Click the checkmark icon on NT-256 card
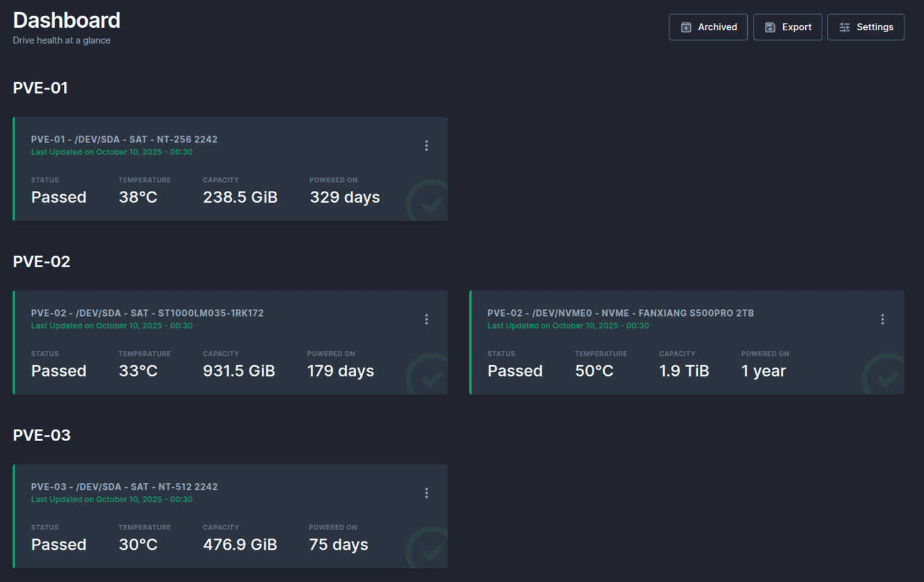This screenshot has width=924, height=582. 429,203
